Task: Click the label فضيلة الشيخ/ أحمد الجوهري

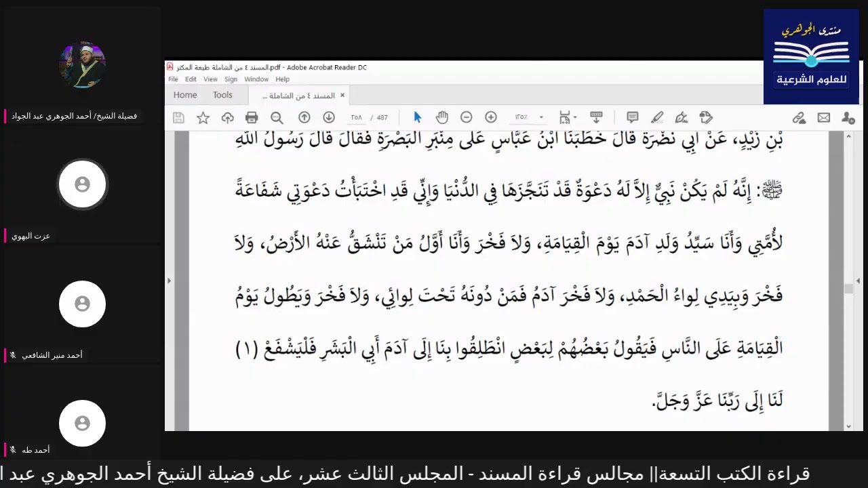Action: coord(74,116)
